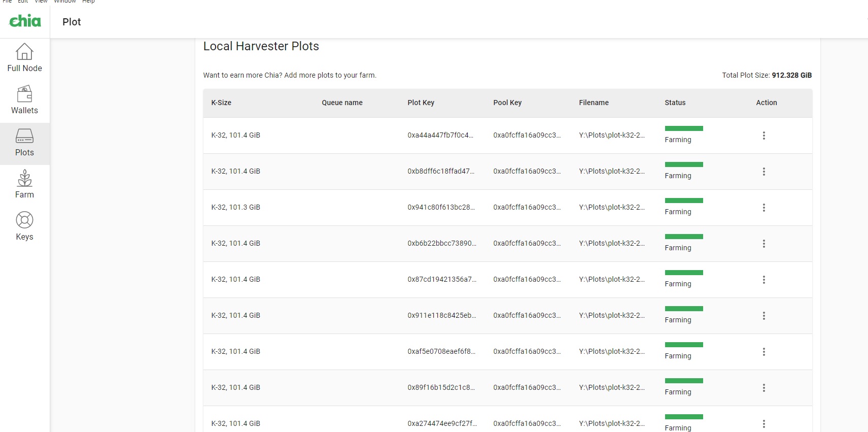Click pool key in 0xa44a447fb7f0c4 row
The height and width of the screenshot is (432, 868).
[x=527, y=135]
